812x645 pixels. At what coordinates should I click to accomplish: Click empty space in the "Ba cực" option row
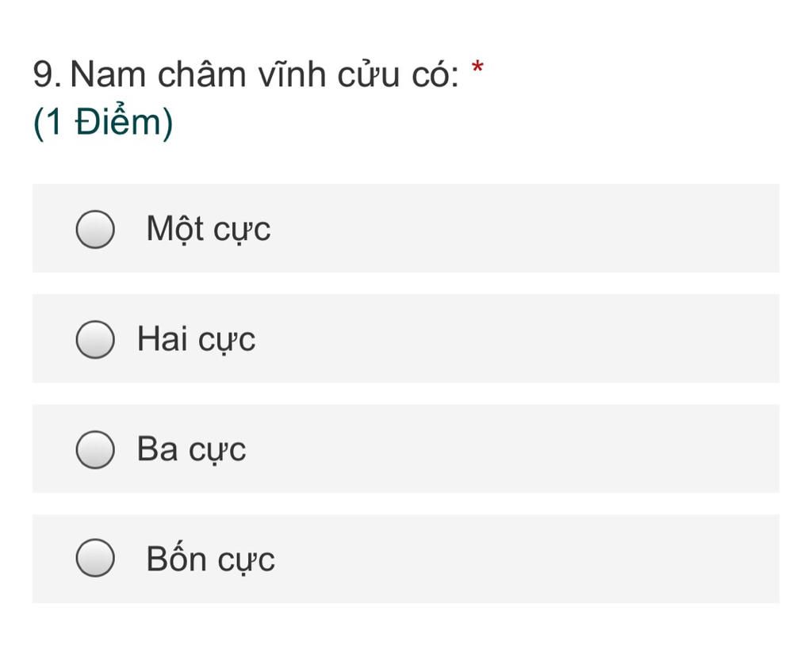(x=518, y=448)
